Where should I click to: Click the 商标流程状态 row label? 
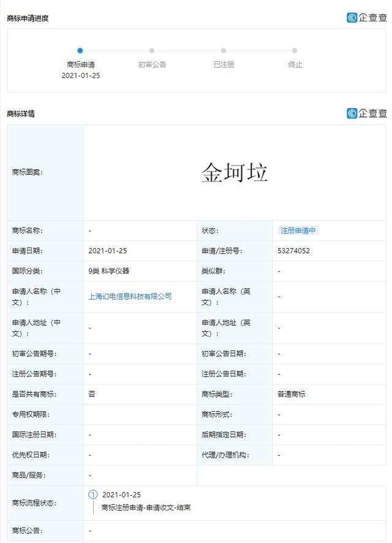(x=34, y=503)
